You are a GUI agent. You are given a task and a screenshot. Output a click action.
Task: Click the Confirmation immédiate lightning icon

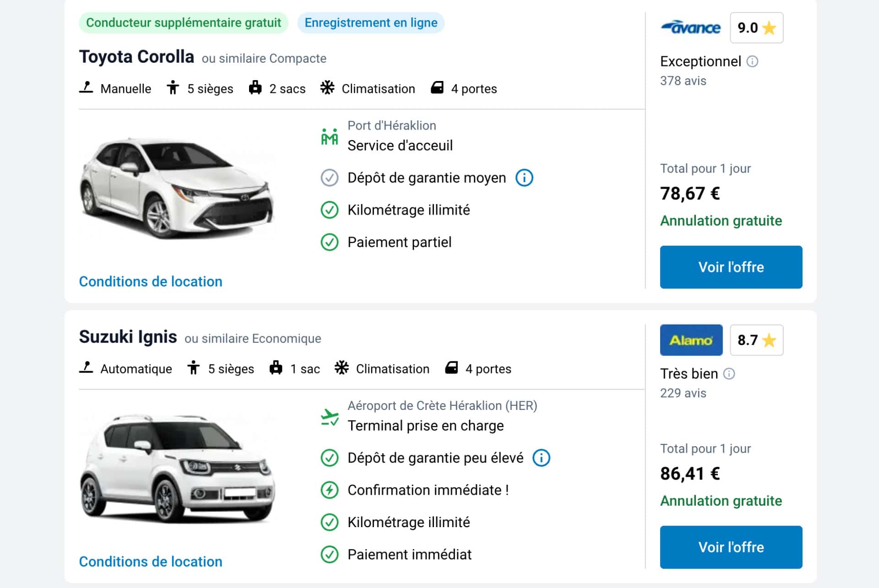(x=329, y=490)
